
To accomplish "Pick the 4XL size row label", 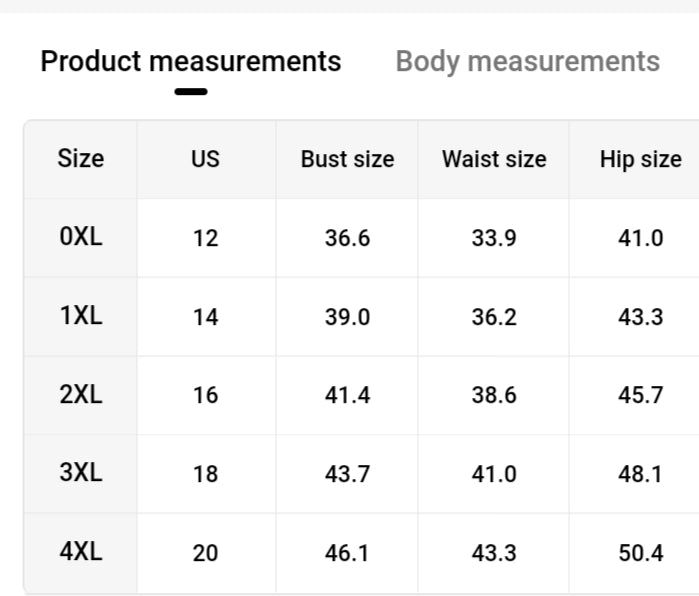I will pyautogui.click(x=80, y=551).
